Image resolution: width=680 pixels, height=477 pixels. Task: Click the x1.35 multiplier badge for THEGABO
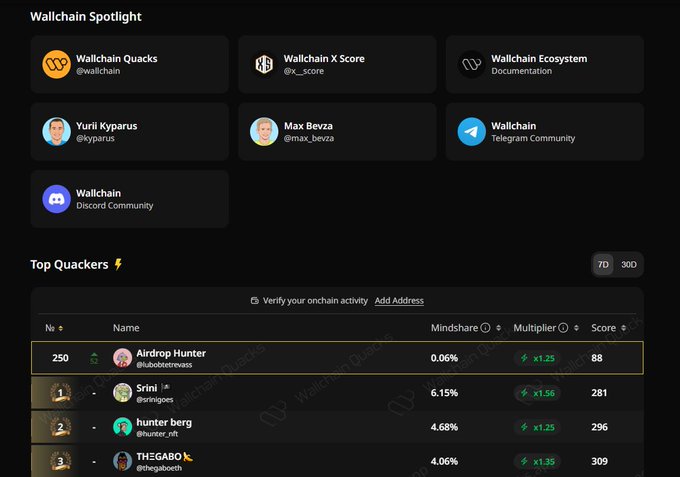538,461
